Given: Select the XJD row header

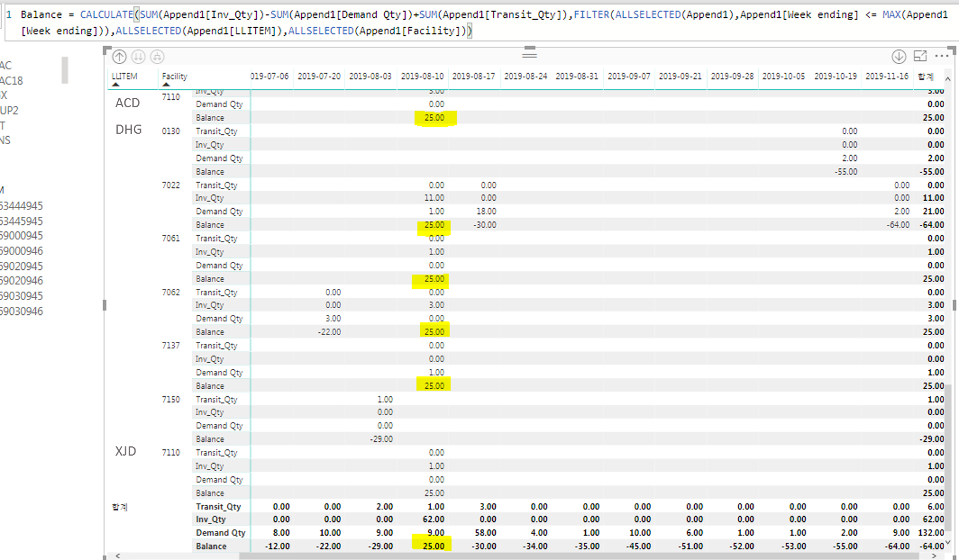Looking at the screenshot, I should (x=126, y=451).
